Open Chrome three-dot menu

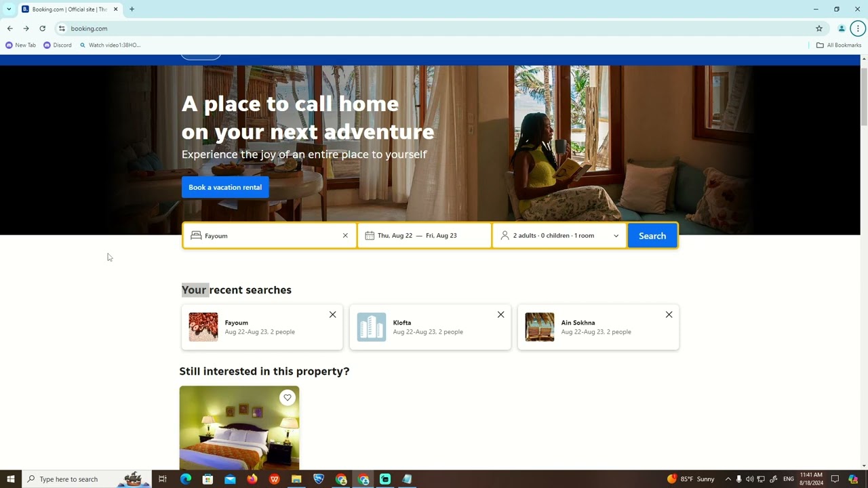[858, 28]
